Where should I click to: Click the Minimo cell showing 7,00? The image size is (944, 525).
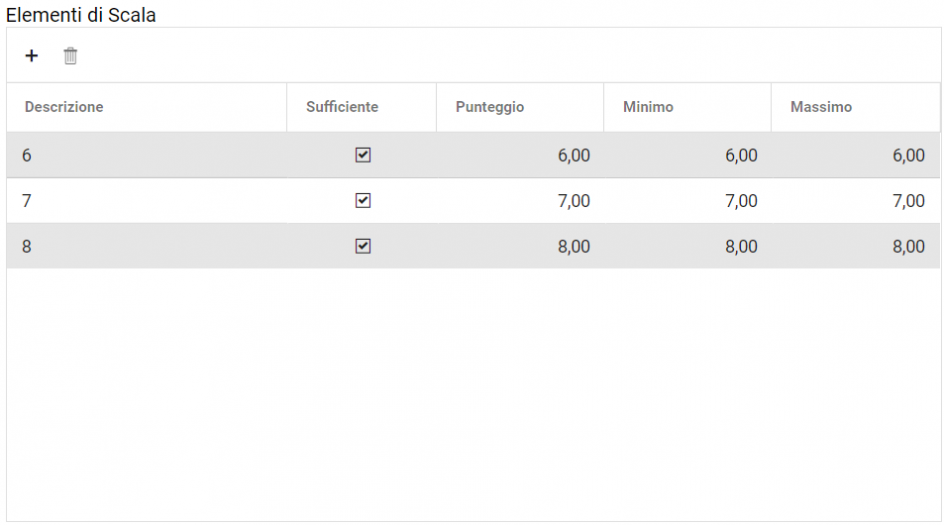[741, 201]
